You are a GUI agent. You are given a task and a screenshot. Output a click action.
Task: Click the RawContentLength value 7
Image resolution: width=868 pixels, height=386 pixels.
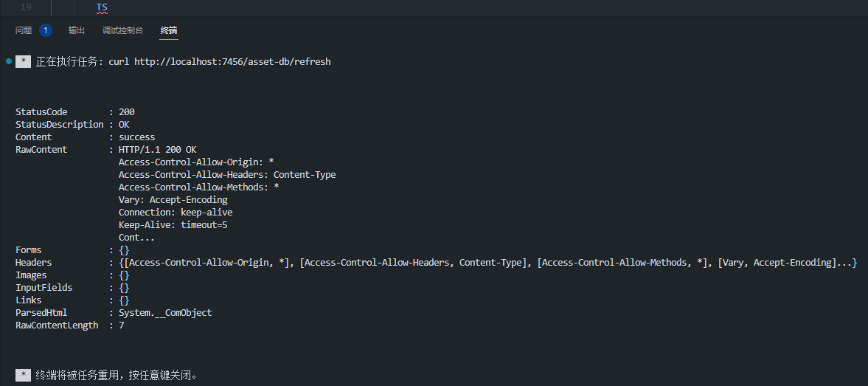pyautogui.click(x=122, y=325)
